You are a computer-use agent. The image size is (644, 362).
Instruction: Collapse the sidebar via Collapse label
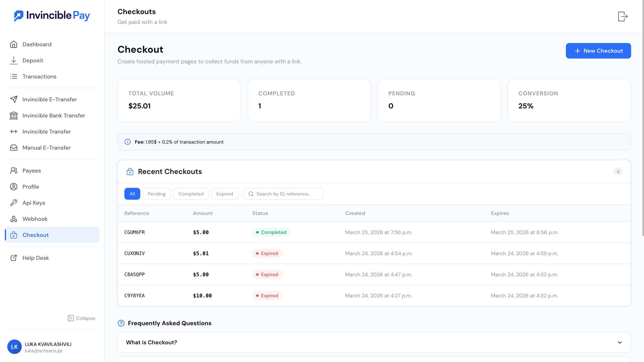(x=86, y=318)
